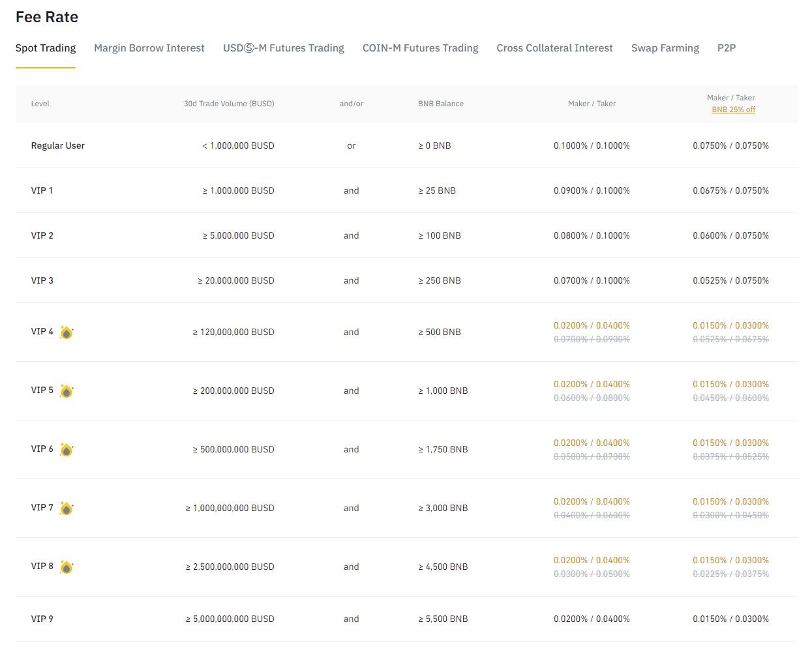
Task: Click the ≥ 2,500,000,000 BUSD volume cell
Action: click(230, 567)
